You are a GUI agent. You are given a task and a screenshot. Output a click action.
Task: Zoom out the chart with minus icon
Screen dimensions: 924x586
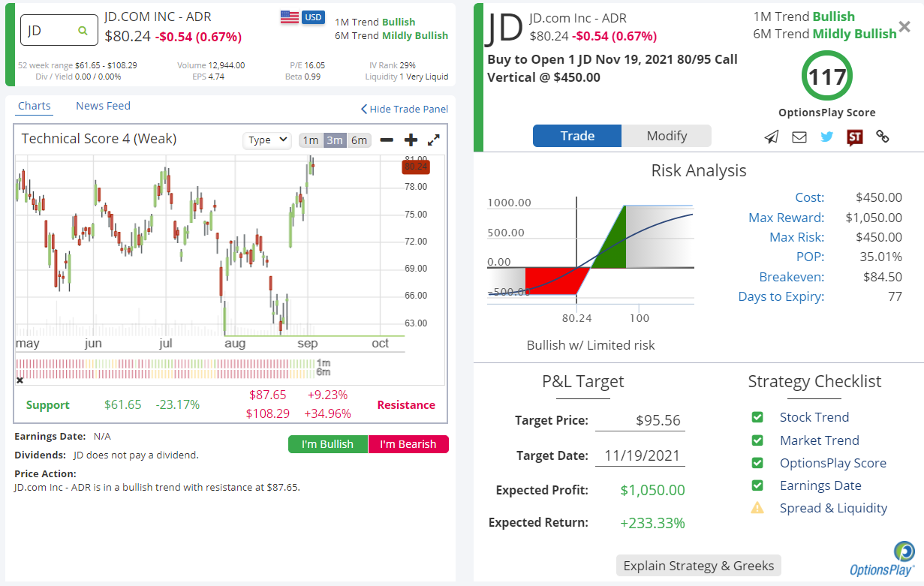tap(387, 140)
